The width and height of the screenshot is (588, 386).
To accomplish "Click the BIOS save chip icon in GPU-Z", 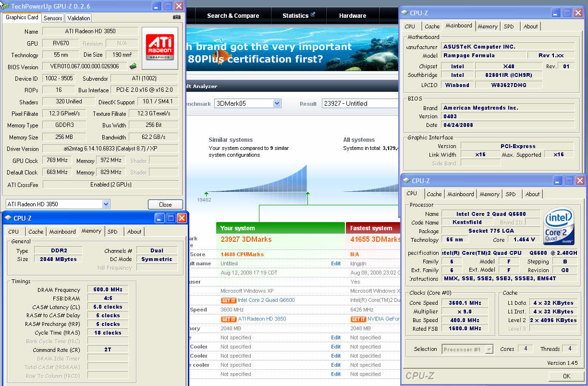I will coord(134,66).
